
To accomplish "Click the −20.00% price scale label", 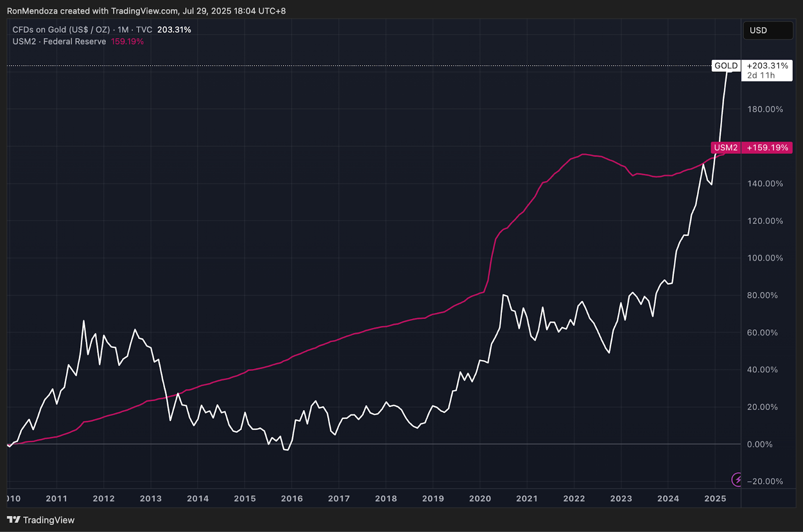I will coord(764,481).
